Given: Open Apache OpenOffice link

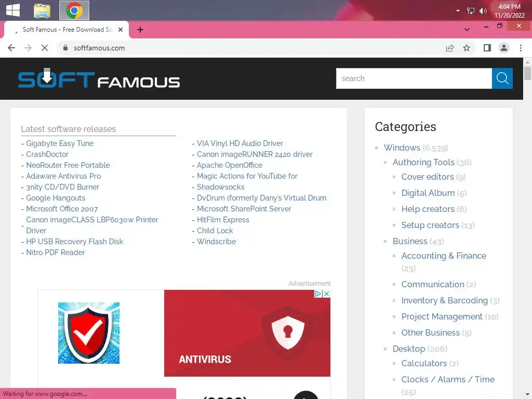Looking at the screenshot, I should click(x=230, y=165).
